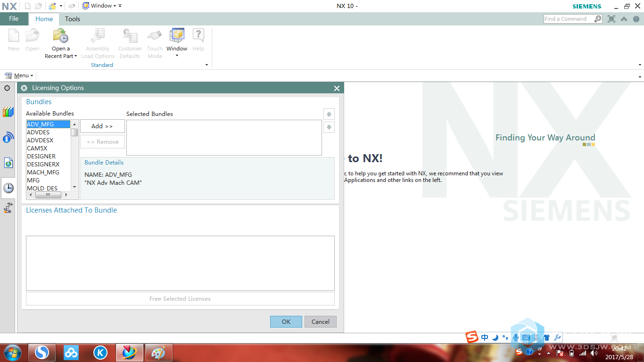The height and width of the screenshot is (362, 644).
Task: Move selected bundle up arrow
Action: tap(329, 114)
